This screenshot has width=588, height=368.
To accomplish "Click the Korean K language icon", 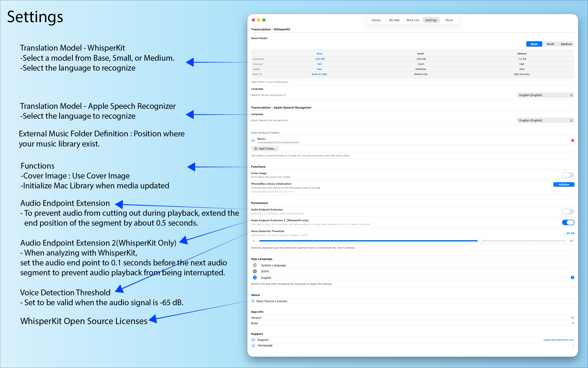I will pos(255,271).
